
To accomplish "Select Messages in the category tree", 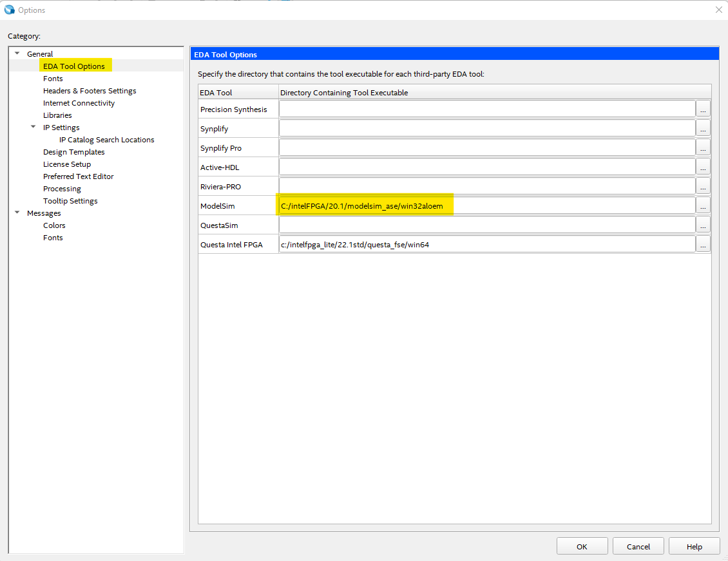I will pos(44,213).
